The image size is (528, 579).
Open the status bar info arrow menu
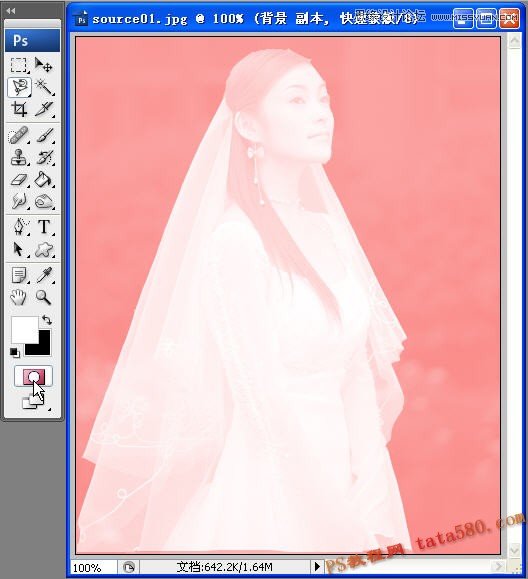[317, 566]
